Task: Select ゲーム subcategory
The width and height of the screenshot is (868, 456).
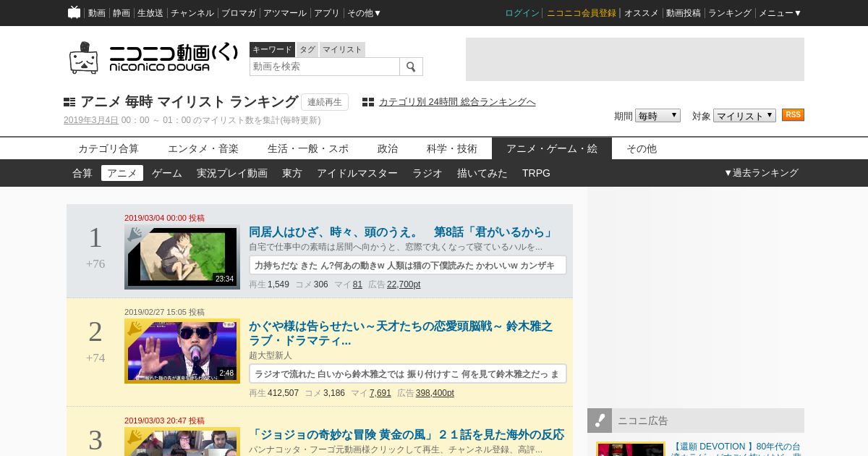Action: click(167, 173)
